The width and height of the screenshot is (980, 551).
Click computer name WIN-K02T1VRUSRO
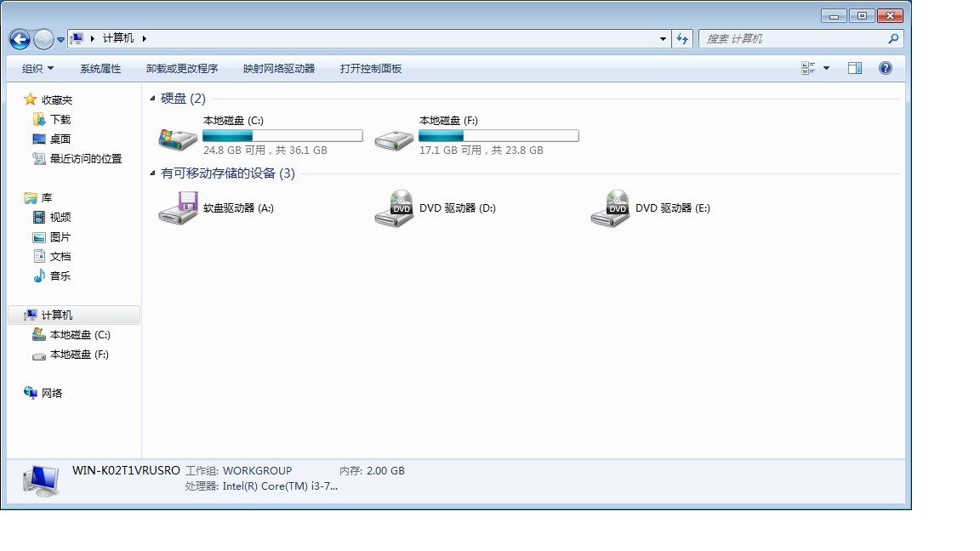126,470
